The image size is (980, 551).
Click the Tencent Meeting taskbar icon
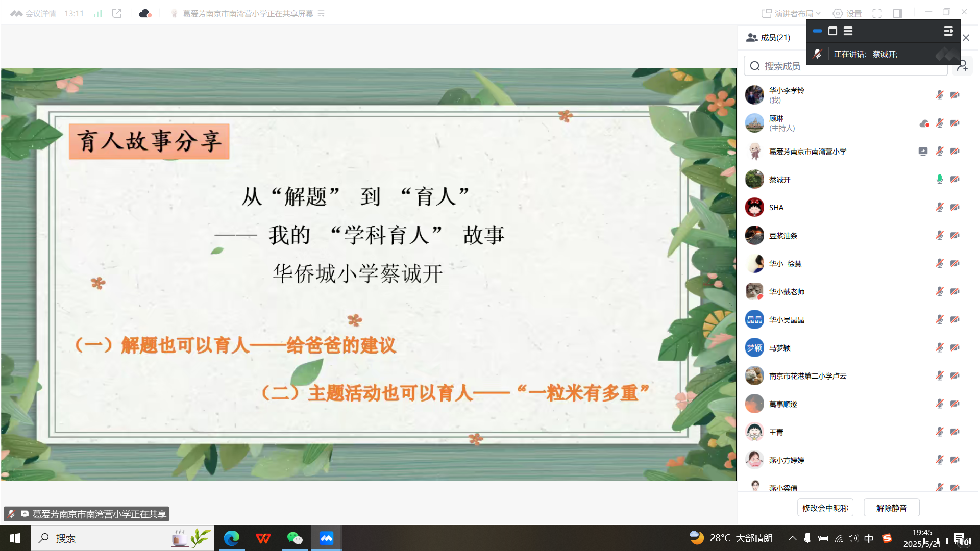pos(327,538)
